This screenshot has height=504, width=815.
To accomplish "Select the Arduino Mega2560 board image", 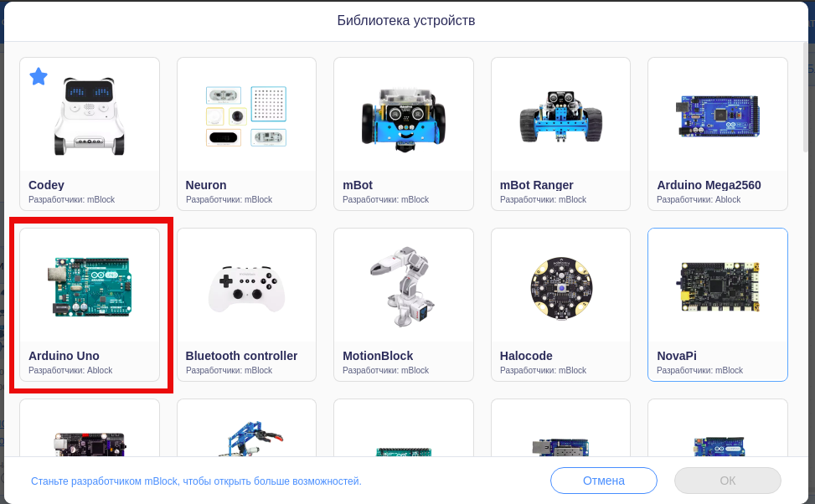I will 717,116.
